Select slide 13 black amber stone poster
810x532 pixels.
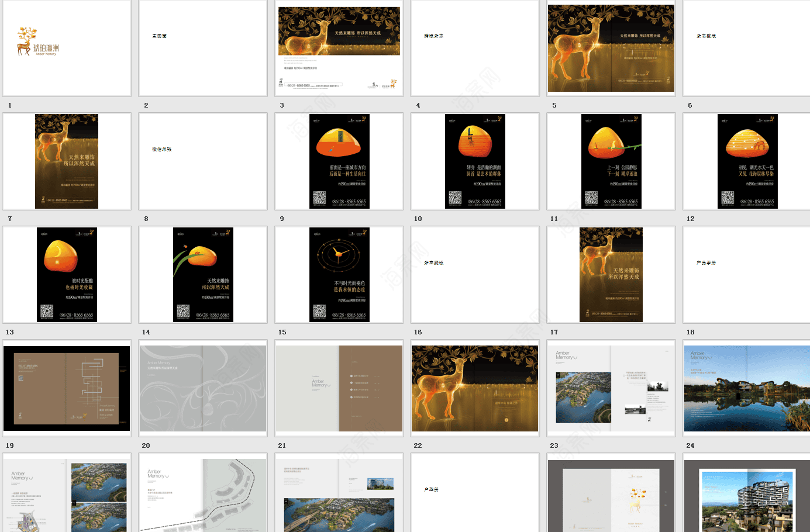click(x=67, y=275)
